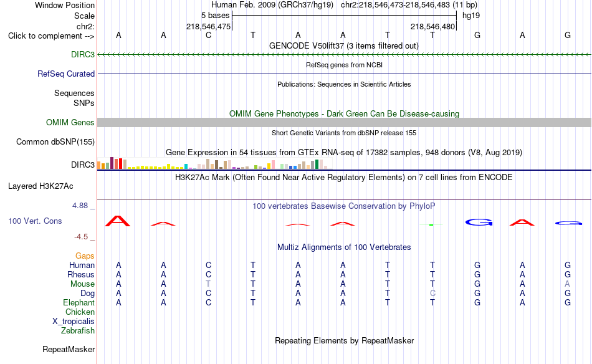Click the orange 'Gaps' row label
This screenshot has width=592, height=364.
tap(85, 256)
